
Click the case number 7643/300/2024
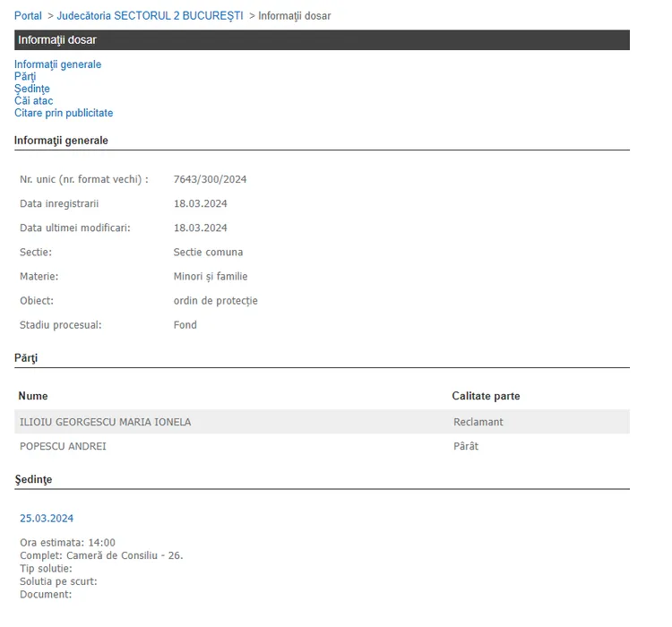pos(210,179)
